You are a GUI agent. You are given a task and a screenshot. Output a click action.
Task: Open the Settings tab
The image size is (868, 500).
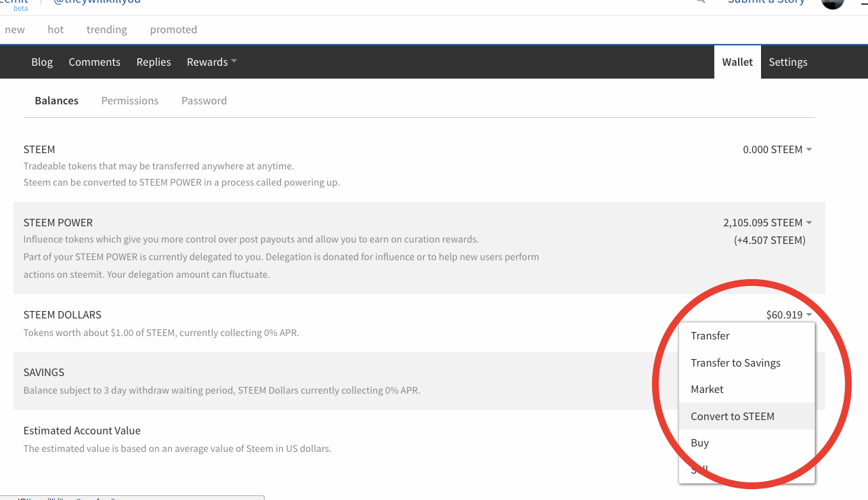788,62
